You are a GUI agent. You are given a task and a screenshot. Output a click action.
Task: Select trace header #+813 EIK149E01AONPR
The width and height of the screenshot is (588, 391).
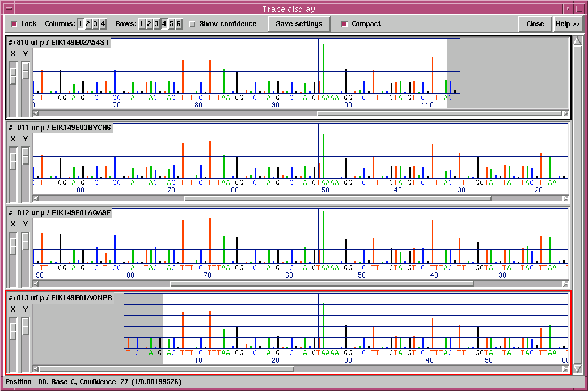click(60, 297)
